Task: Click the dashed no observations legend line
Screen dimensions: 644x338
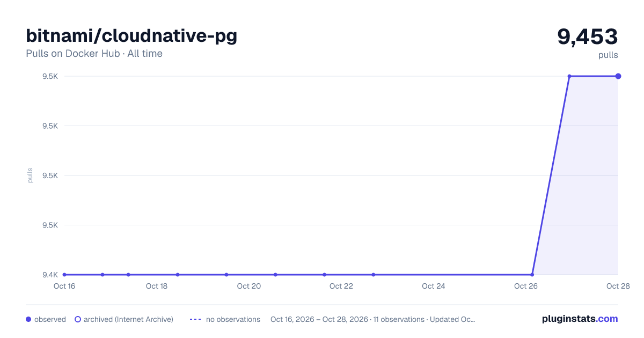Action: (195, 319)
